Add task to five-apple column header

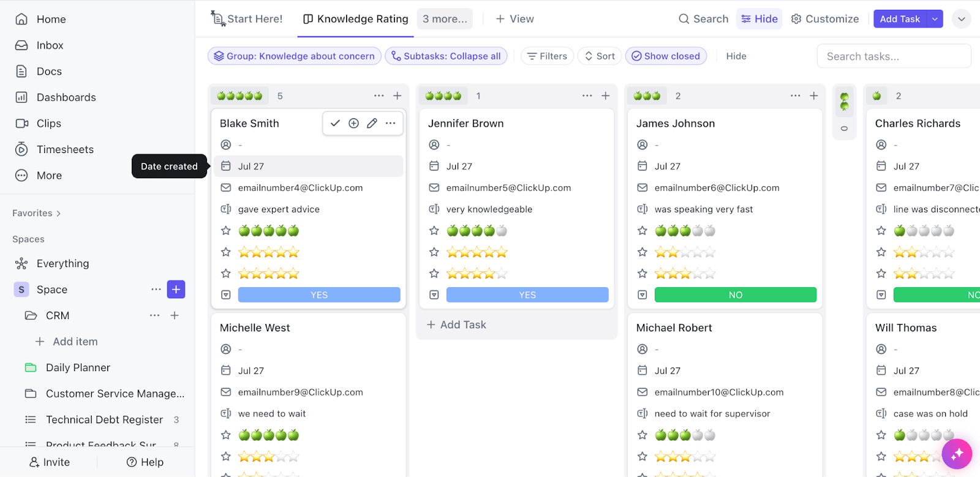point(398,96)
